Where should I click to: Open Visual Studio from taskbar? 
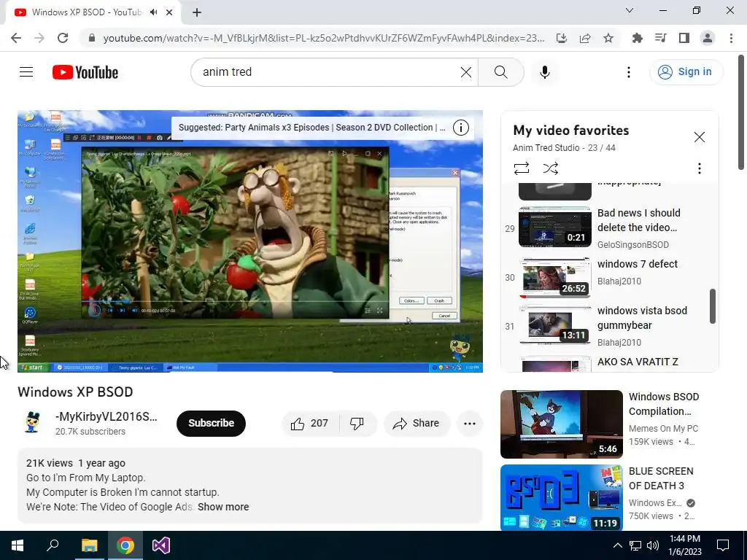pos(161,545)
